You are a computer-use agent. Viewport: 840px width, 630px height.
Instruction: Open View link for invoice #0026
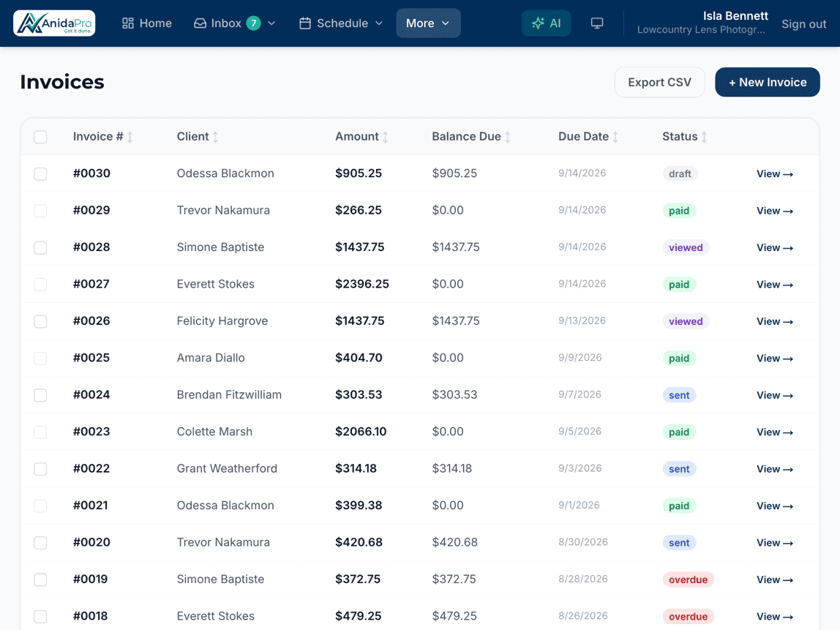[x=775, y=322]
